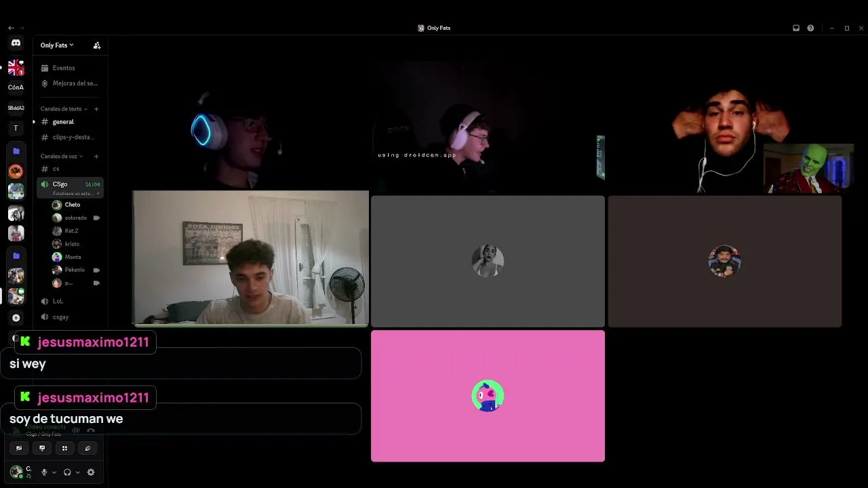
Task: Toggle screen sharing in voice panel
Action: [42, 448]
